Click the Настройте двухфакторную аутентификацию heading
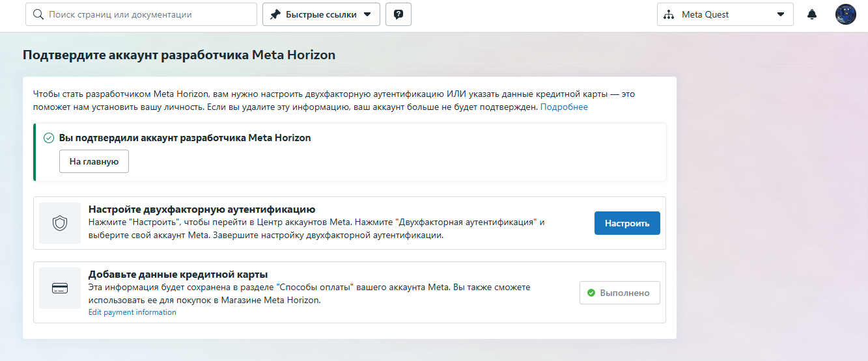 (x=202, y=209)
